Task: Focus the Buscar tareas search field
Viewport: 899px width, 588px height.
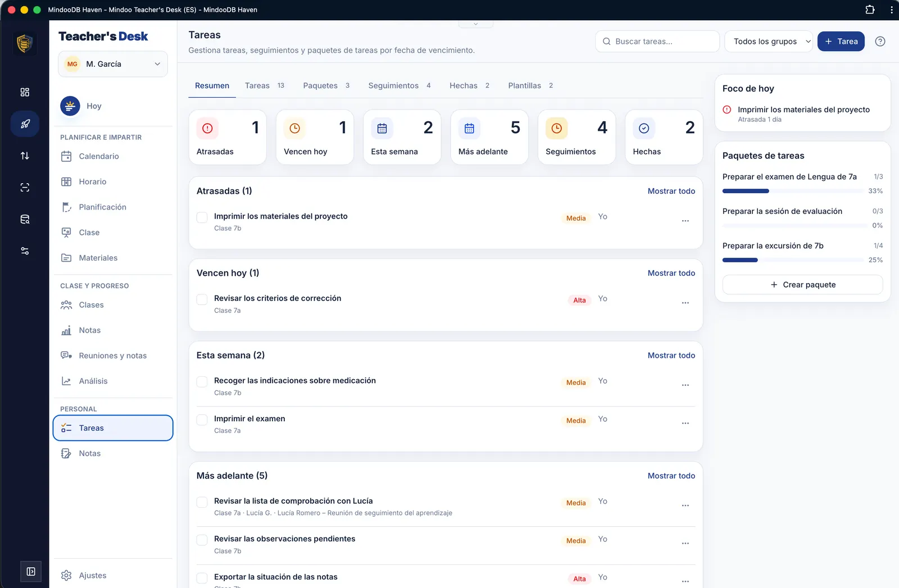Action: click(657, 42)
